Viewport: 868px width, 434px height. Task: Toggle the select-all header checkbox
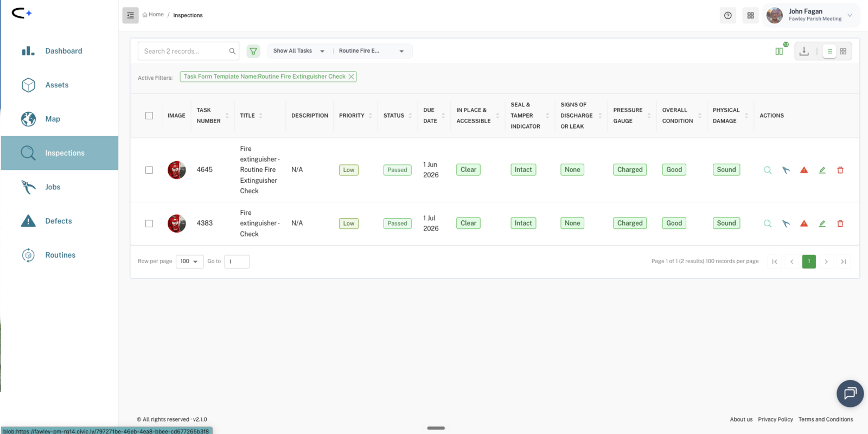point(149,116)
